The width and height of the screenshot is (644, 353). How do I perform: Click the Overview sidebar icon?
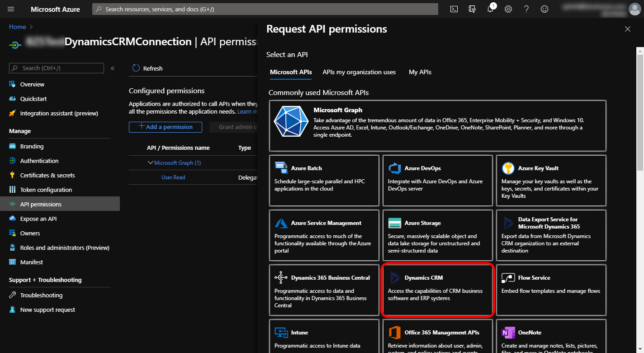tap(12, 84)
